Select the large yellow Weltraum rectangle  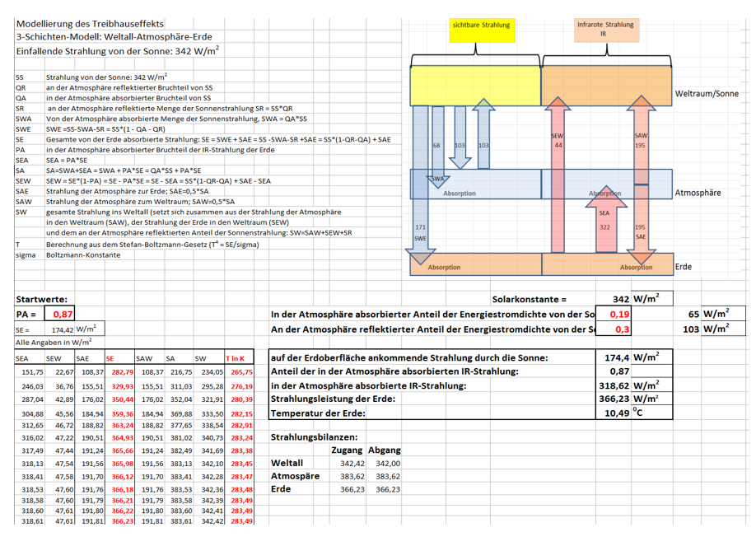pyautogui.click(x=475, y=86)
